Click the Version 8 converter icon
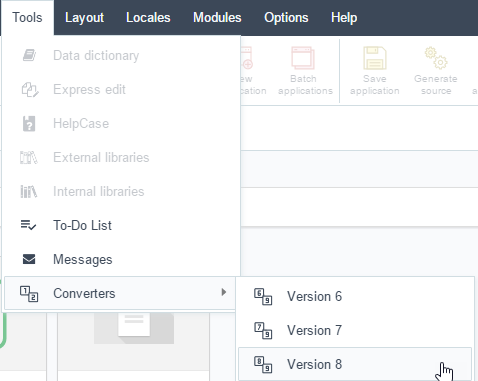Viewport: 478px width, 381px height. (263, 365)
